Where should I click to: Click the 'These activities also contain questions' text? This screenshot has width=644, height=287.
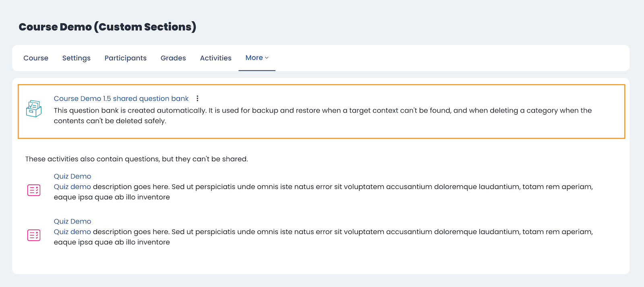coord(136,159)
